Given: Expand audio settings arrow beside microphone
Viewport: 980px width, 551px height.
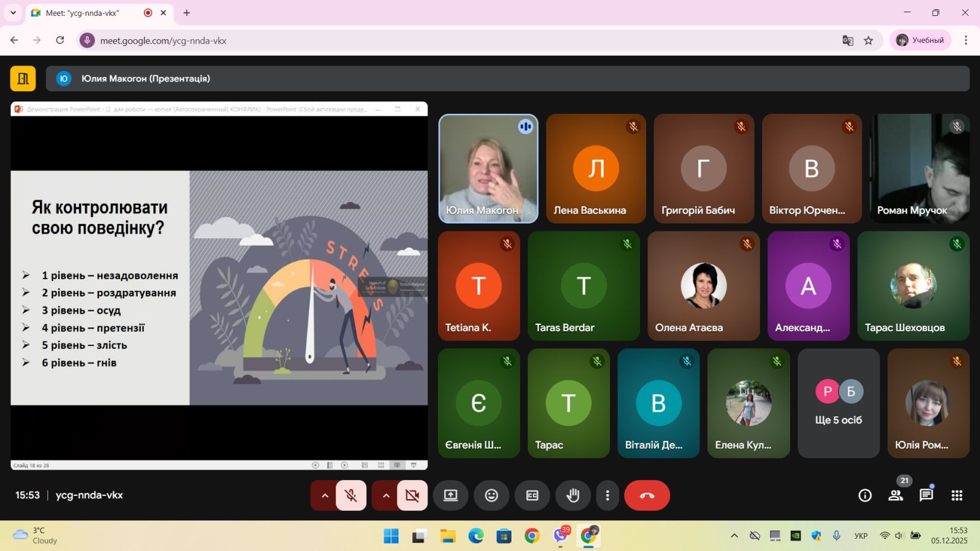Looking at the screenshot, I should click(x=325, y=495).
